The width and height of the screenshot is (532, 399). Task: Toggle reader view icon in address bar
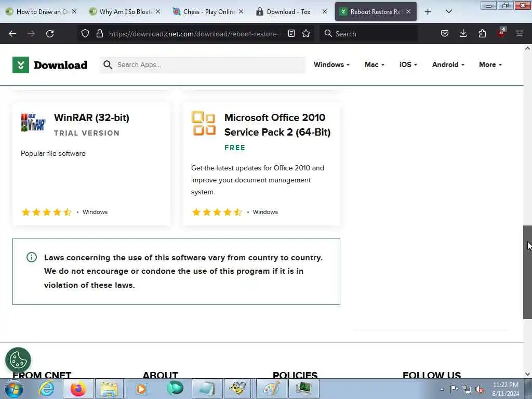tap(291, 33)
